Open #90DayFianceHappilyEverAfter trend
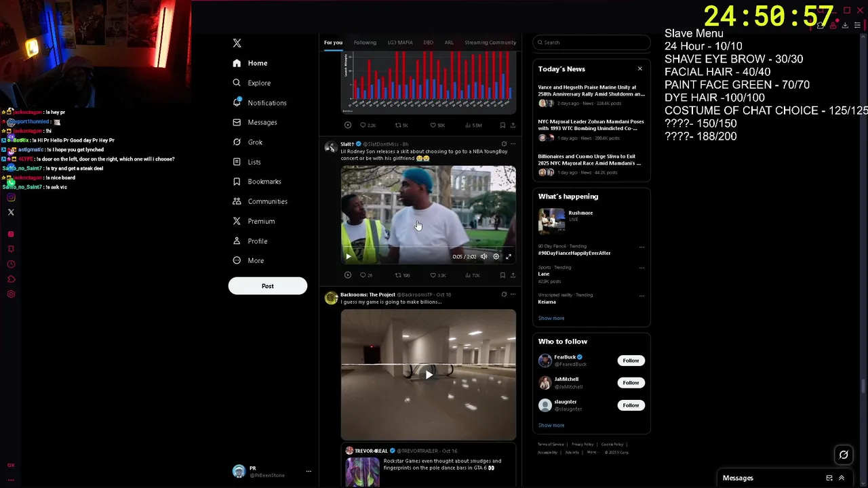The width and height of the screenshot is (868, 488). pos(574,253)
